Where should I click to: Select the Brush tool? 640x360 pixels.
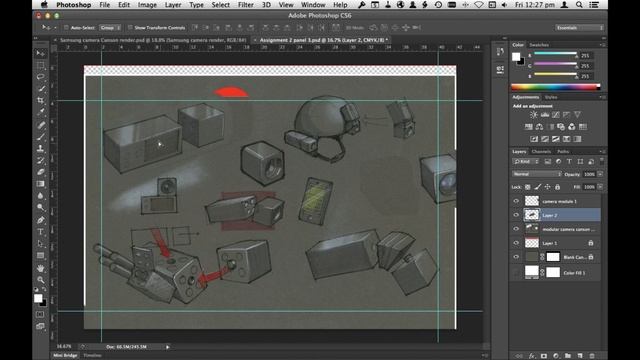coord(40,137)
